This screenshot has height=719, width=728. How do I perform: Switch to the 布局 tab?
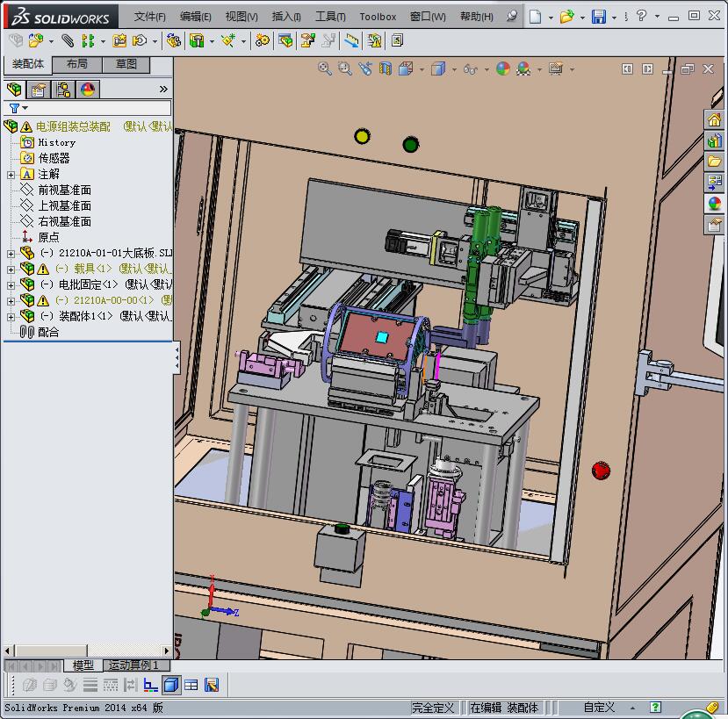point(77,64)
